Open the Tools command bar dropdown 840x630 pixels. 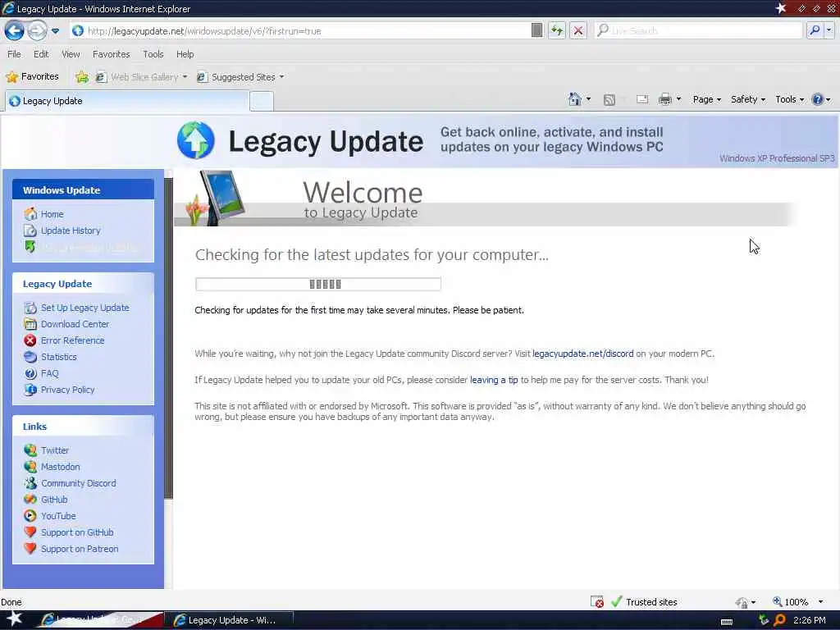tap(790, 99)
